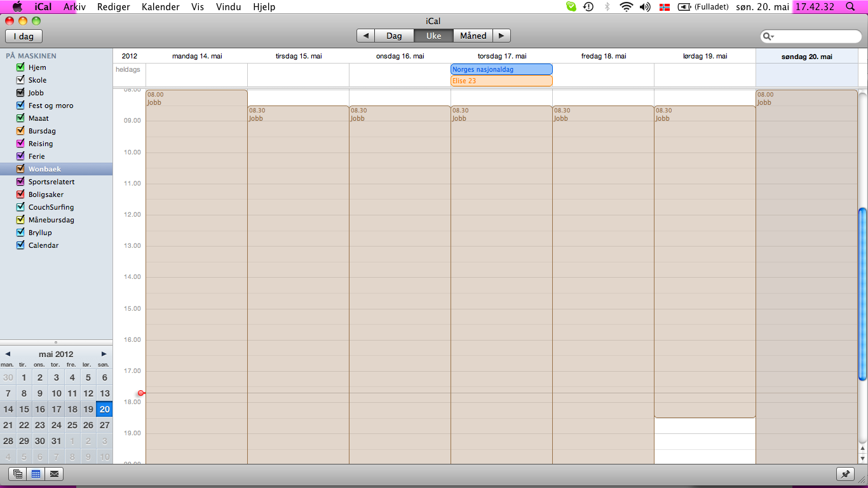This screenshot has width=868, height=488.
Task: Open the Kalender menu
Action: click(161, 7)
